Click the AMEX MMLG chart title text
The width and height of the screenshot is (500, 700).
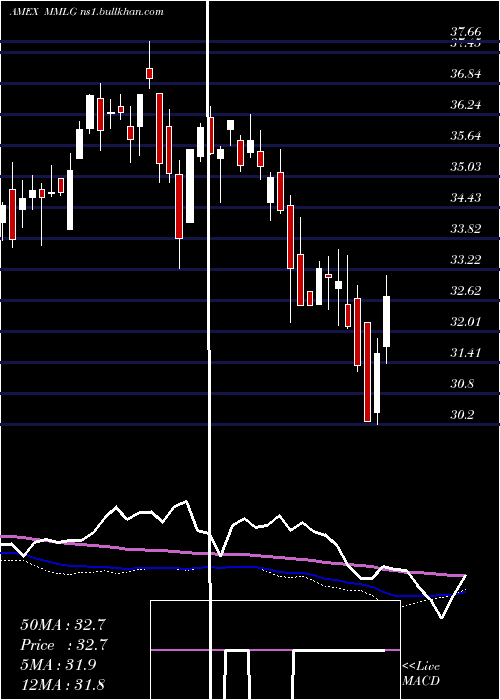(x=86, y=12)
